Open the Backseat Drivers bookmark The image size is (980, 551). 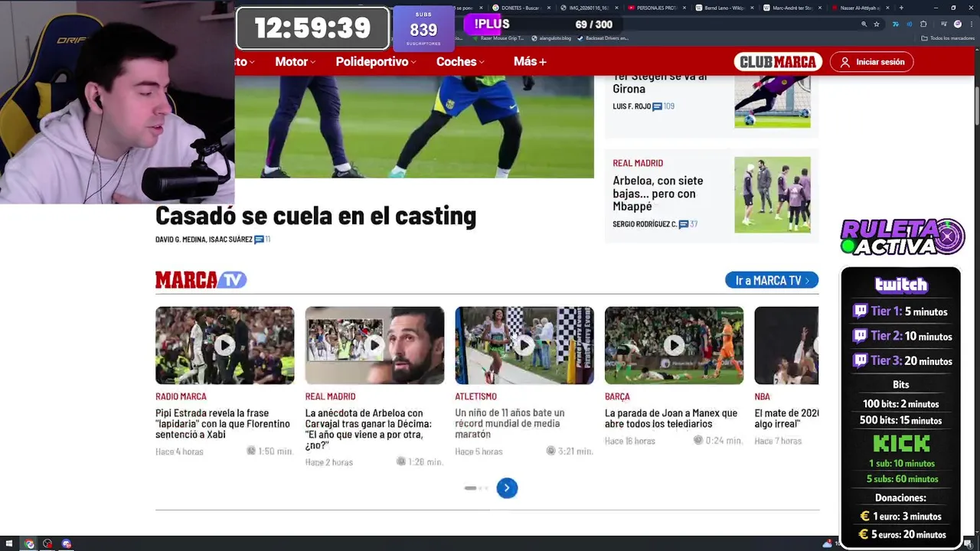[603, 38]
